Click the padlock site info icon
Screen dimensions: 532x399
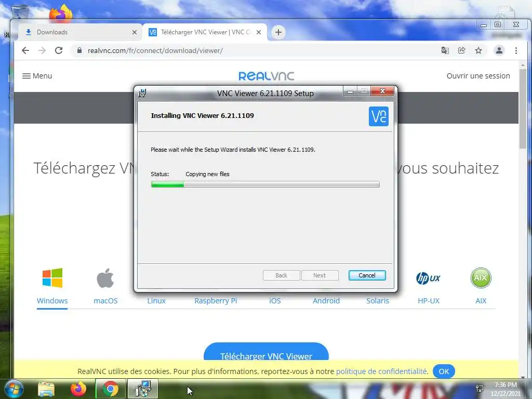79,50
